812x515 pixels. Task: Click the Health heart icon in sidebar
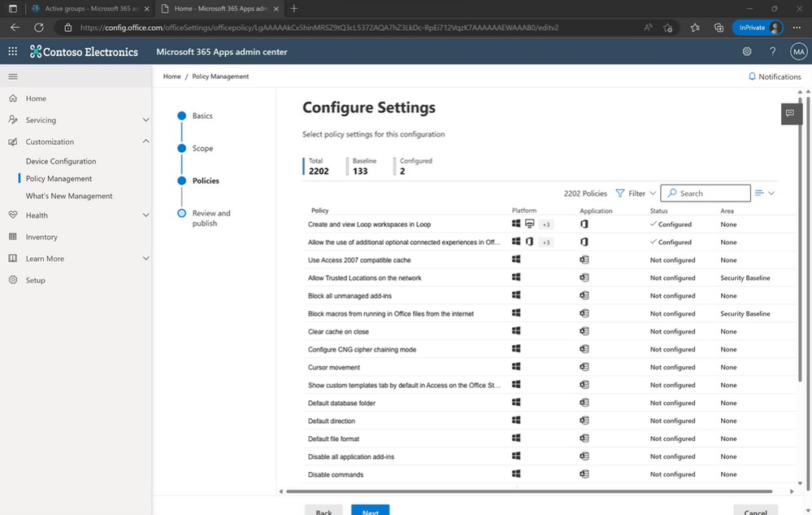click(x=13, y=215)
